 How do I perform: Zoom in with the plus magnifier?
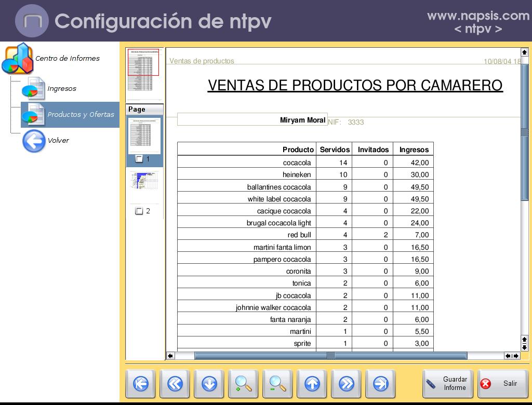coord(243,384)
